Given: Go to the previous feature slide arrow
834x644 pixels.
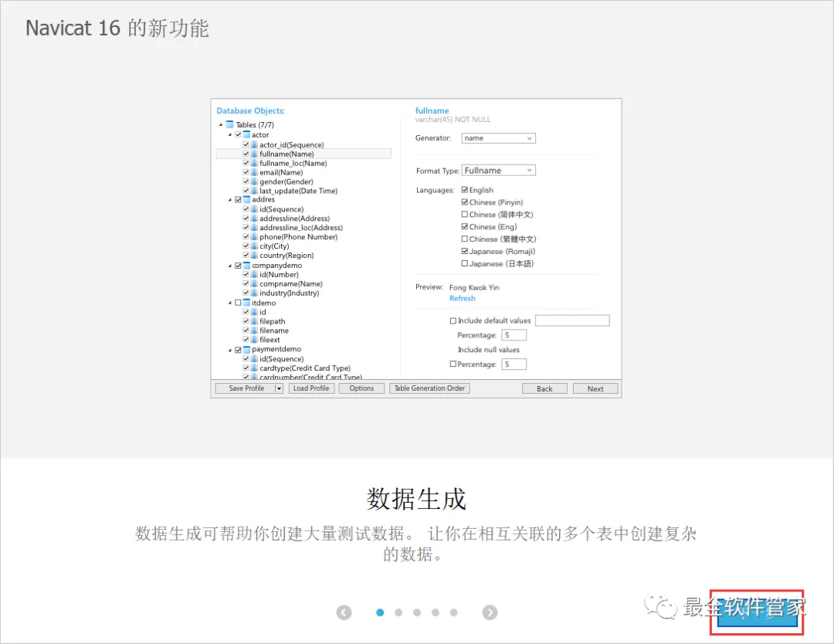Looking at the screenshot, I should [344, 612].
